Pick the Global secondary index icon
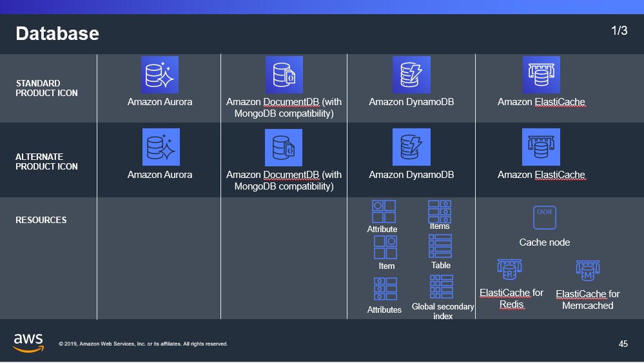 click(x=442, y=287)
